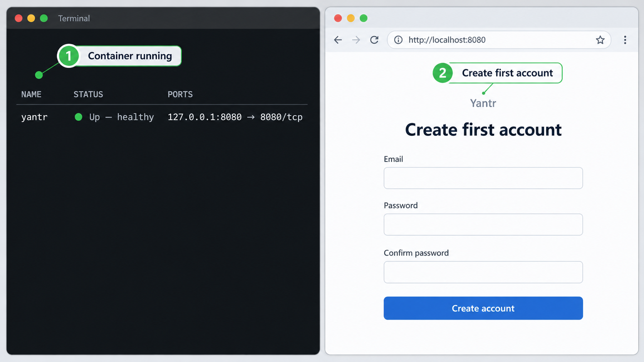Screen dimensions: 644x362
Task: Select the green health dot beside 'Up'
Action: pos(79,117)
